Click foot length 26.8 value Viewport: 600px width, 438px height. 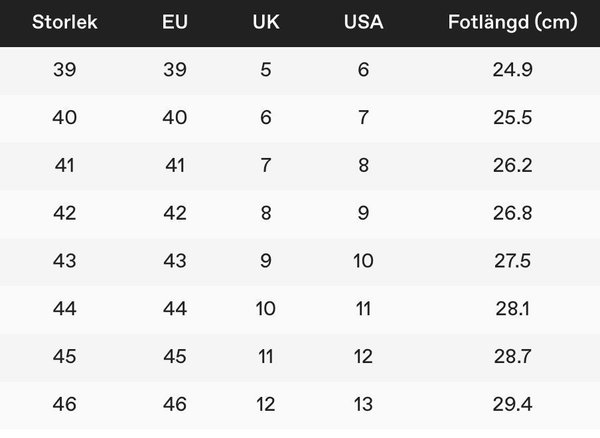513,213
